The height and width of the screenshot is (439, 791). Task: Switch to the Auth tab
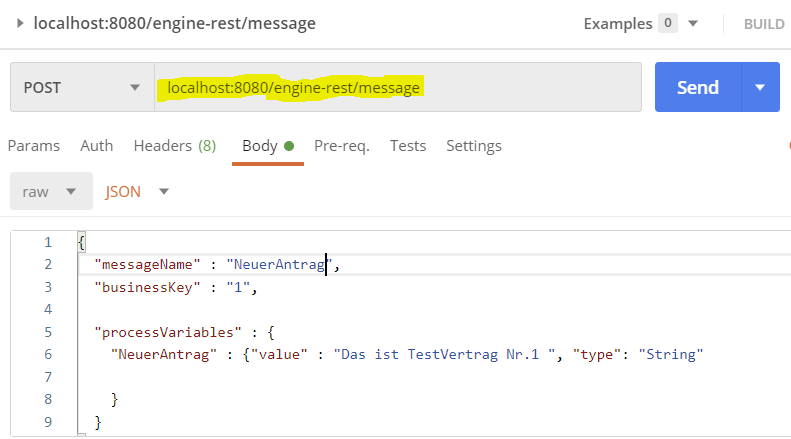click(96, 146)
